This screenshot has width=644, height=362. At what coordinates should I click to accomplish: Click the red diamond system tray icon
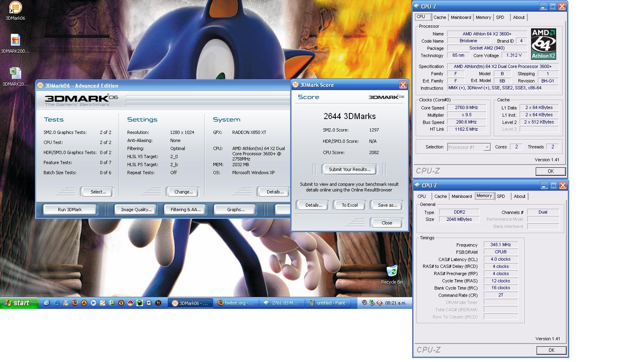[379, 303]
